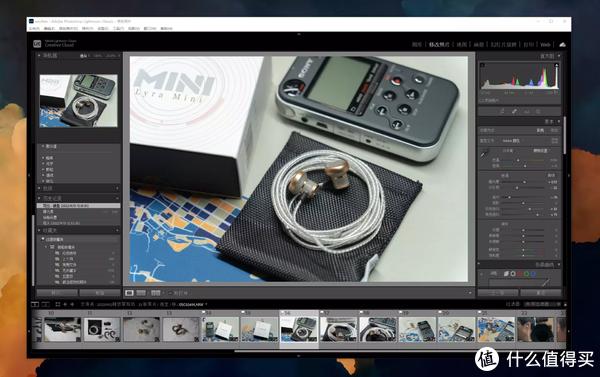Screen dimensions: 600x377
Task: Go to previous photo arrow above filmstrip
Action: pyautogui.click(x=65, y=304)
